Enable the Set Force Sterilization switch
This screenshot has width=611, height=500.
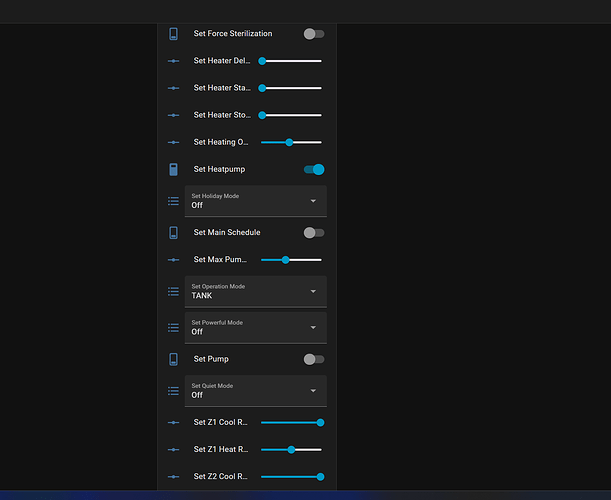314,34
